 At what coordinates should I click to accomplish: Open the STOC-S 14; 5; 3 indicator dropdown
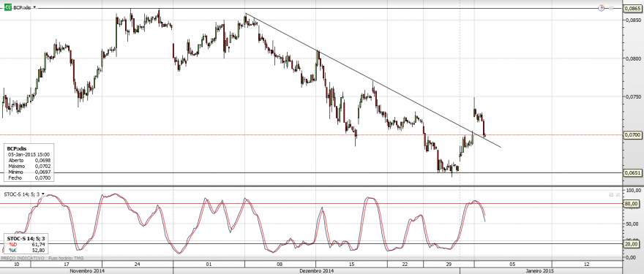pos(43,194)
